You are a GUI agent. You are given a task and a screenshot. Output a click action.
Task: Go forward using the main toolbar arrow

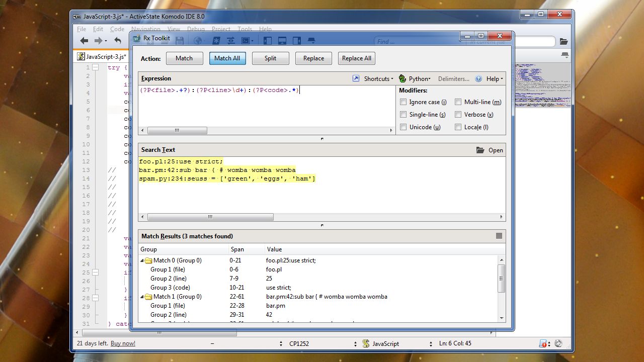(99, 41)
